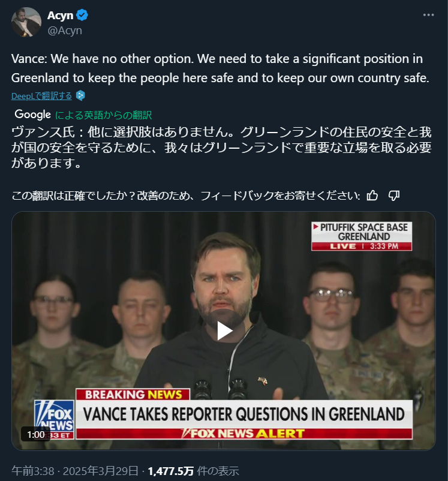Play the Vance Greenland video
448x481 pixels.
224,330
